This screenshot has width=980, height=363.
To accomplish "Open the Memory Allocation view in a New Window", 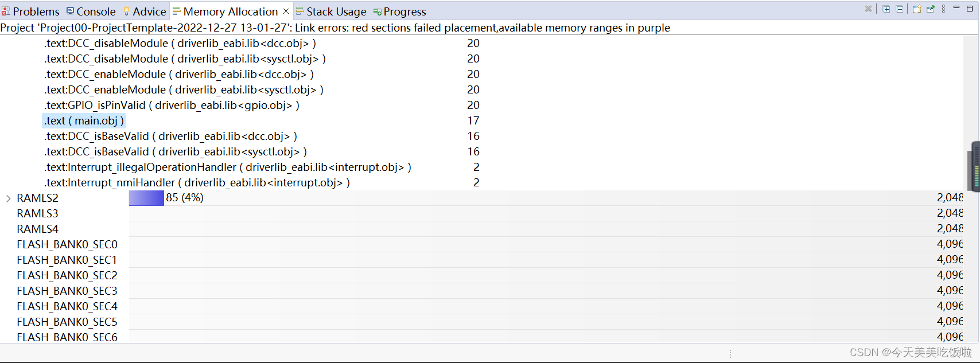I will pyautogui.click(x=917, y=9).
